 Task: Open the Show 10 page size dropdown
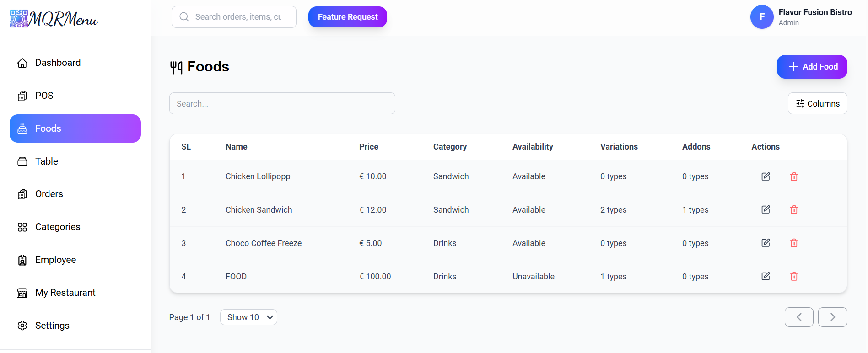pos(248,317)
